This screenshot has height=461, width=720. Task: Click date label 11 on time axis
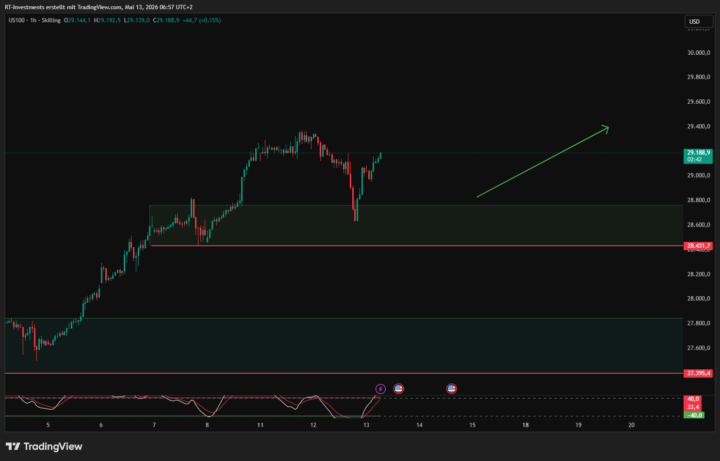pyautogui.click(x=260, y=425)
